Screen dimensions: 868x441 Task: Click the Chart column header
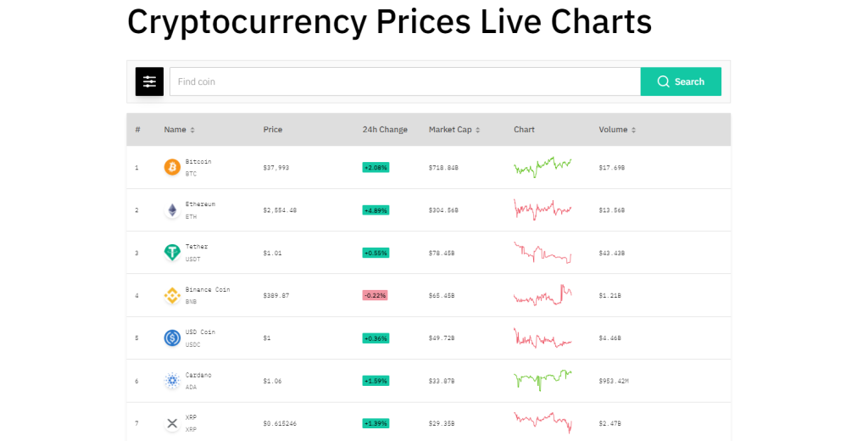coord(524,130)
